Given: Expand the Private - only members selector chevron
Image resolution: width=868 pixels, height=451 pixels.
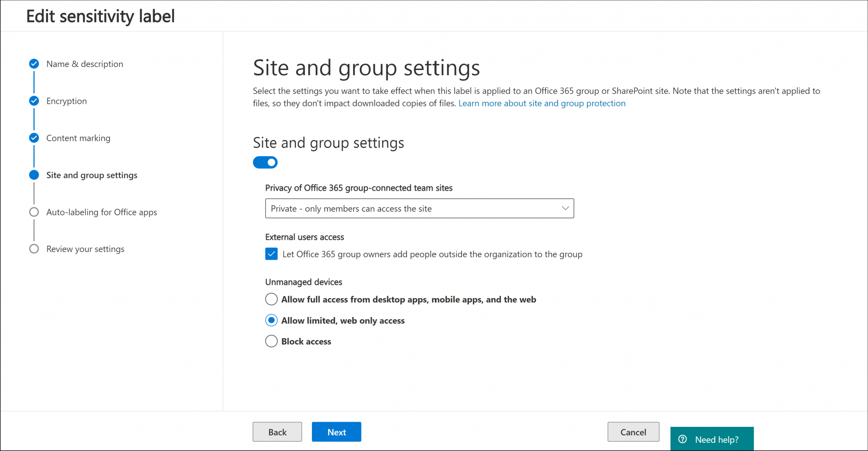Looking at the screenshot, I should coord(565,208).
